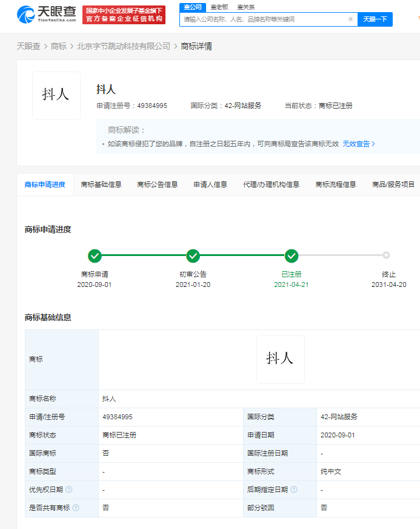This screenshot has height=529, width=420.
Task: Click the 已注册 green checkmark step
Action: pyautogui.click(x=292, y=256)
